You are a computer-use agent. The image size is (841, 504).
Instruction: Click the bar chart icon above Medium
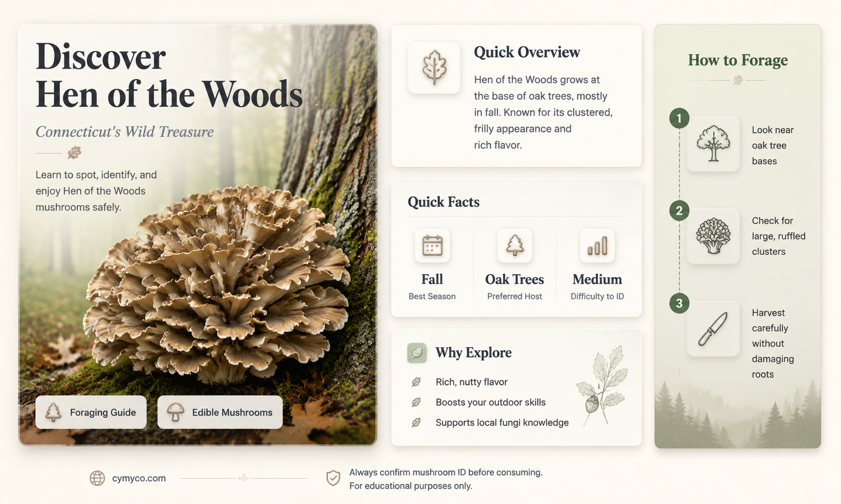tap(597, 246)
